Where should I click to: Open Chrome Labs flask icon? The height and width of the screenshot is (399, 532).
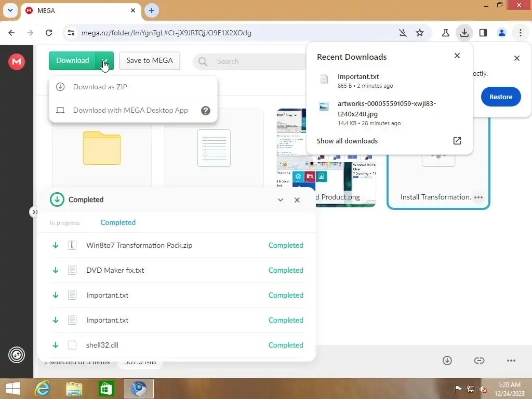(445, 33)
